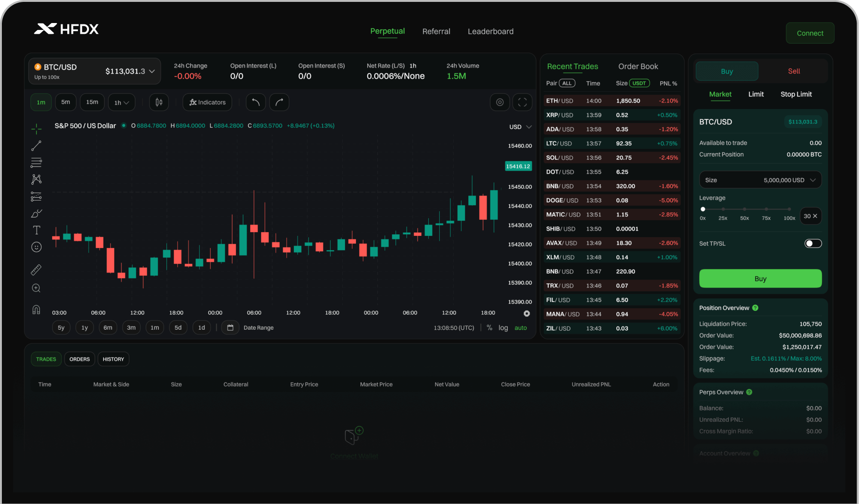859x504 pixels.
Task: Open the 1h timeframe dropdown
Action: point(121,102)
